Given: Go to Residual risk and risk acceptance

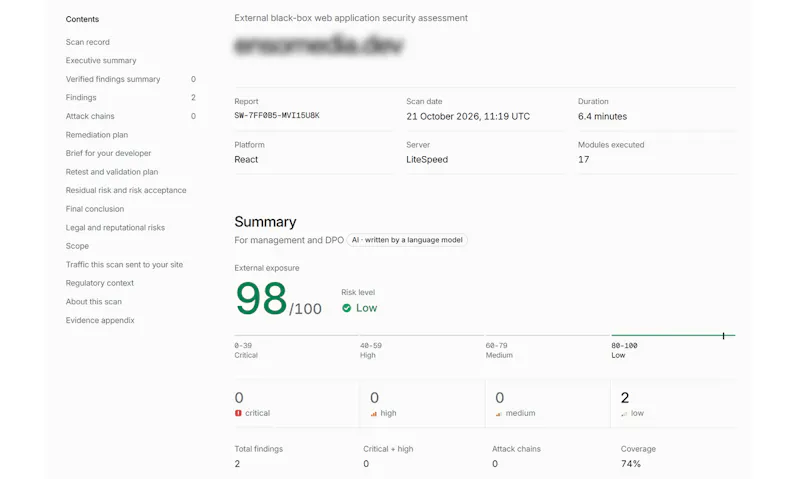Looking at the screenshot, I should (x=126, y=190).
